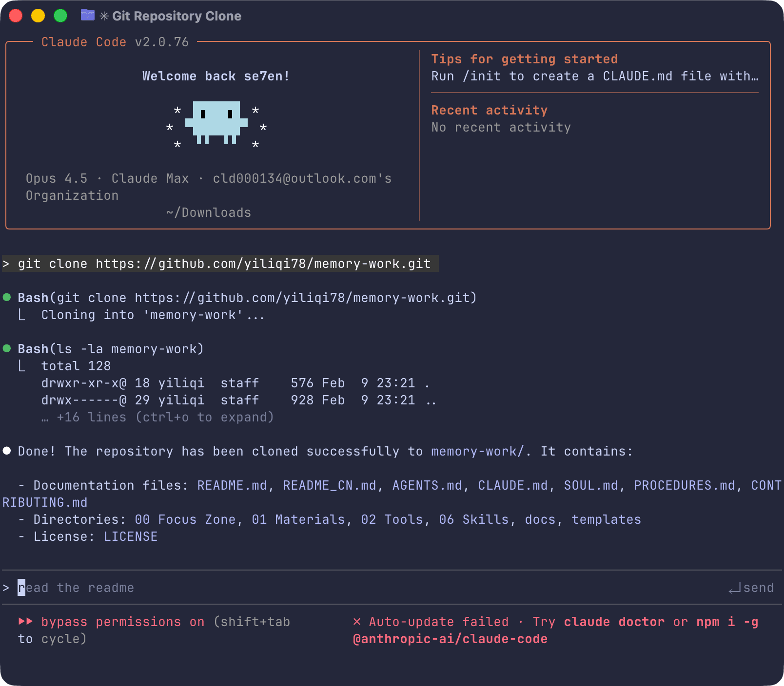
Task: Click the '01 Materials' directory name
Action: (x=298, y=520)
